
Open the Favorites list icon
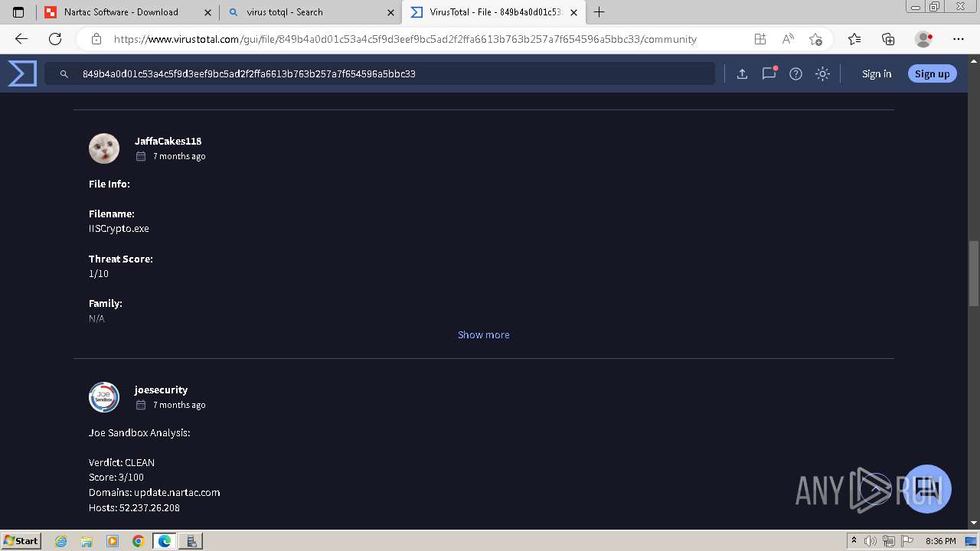pos(854,39)
